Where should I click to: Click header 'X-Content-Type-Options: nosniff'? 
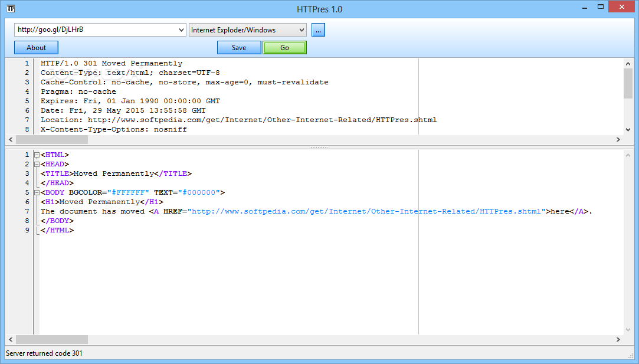click(114, 129)
